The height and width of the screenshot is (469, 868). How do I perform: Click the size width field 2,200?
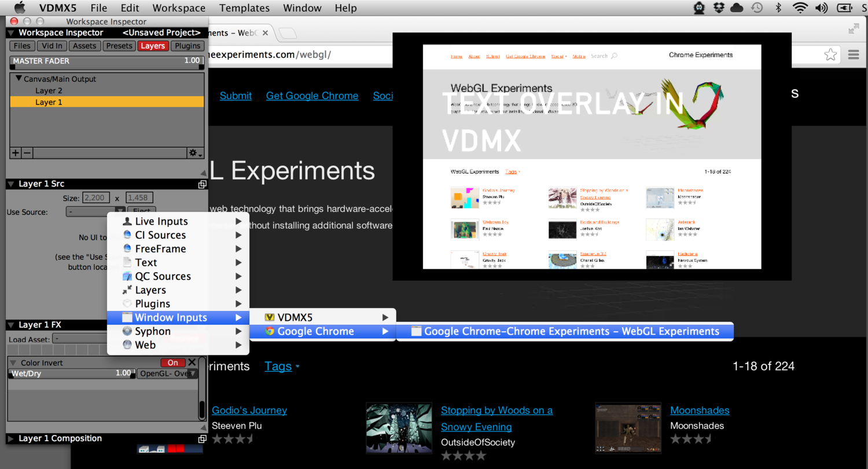96,198
